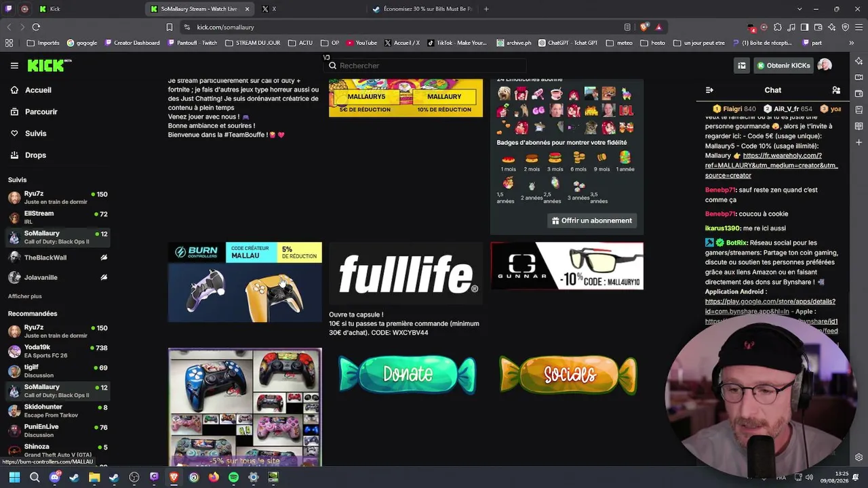
Task: Open Brave Talk sidebar camera icon
Action: (859, 77)
